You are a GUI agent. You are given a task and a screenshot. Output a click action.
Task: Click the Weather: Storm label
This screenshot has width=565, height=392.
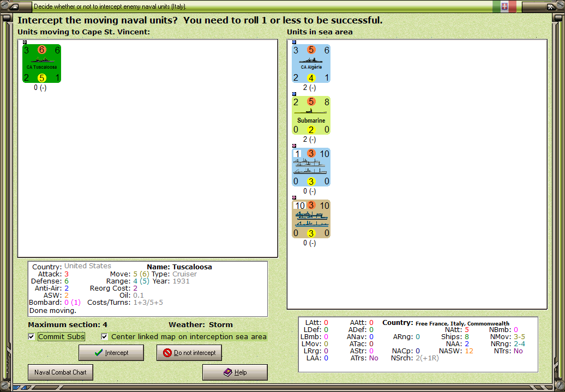[x=201, y=324]
